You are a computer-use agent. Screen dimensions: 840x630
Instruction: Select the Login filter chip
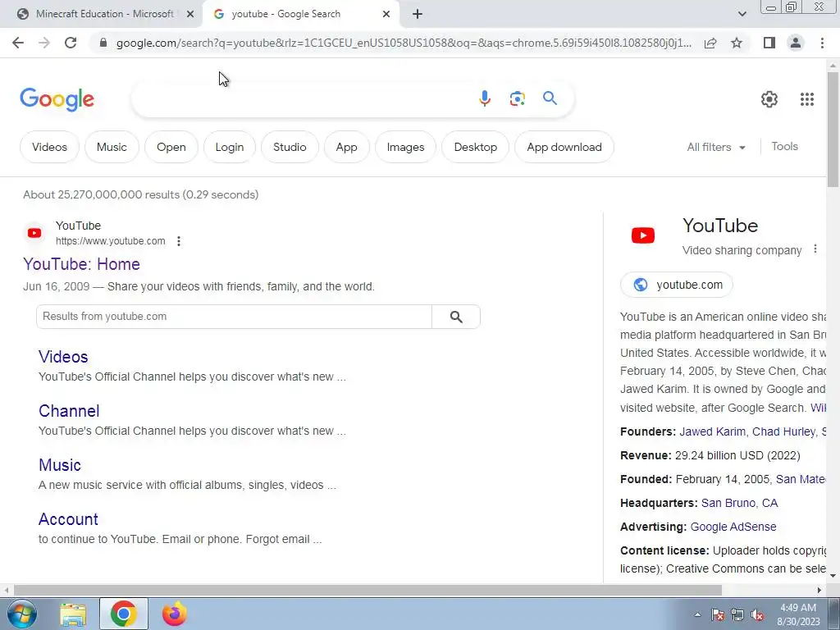coord(230,147)
